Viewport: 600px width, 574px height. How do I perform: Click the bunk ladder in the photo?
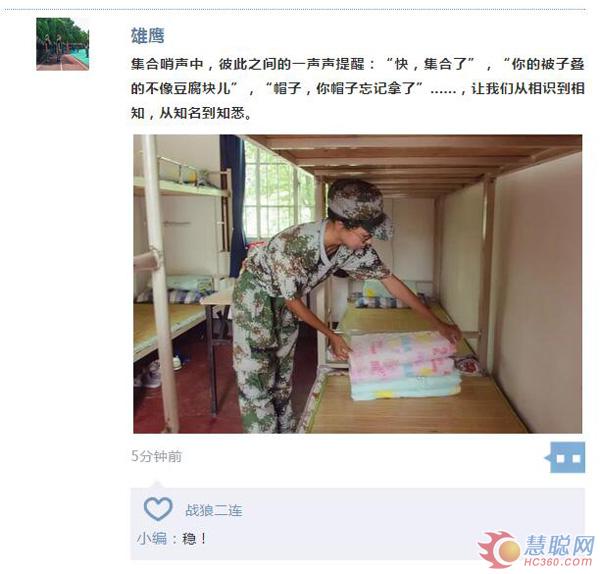pos(157,283)
